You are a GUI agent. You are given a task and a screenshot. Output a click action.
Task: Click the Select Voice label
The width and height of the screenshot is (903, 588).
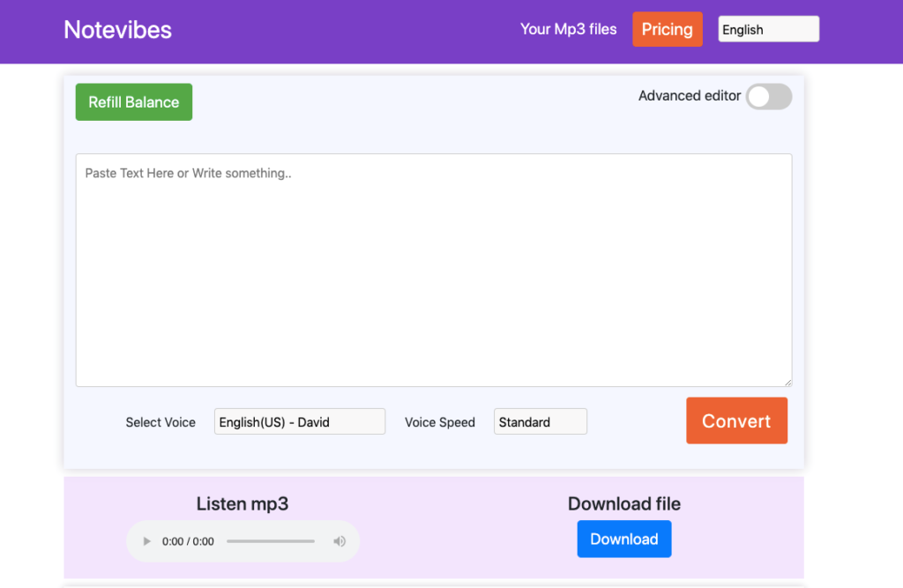tap(160, 422)
